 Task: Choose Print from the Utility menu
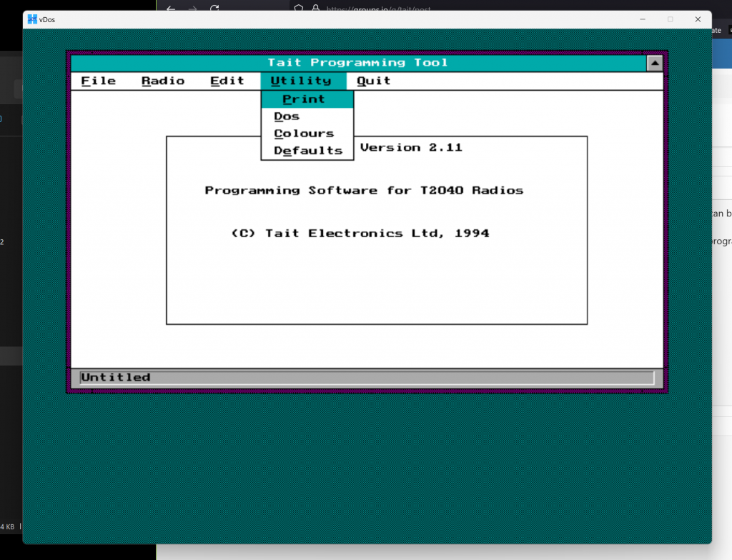click(304, 99)
